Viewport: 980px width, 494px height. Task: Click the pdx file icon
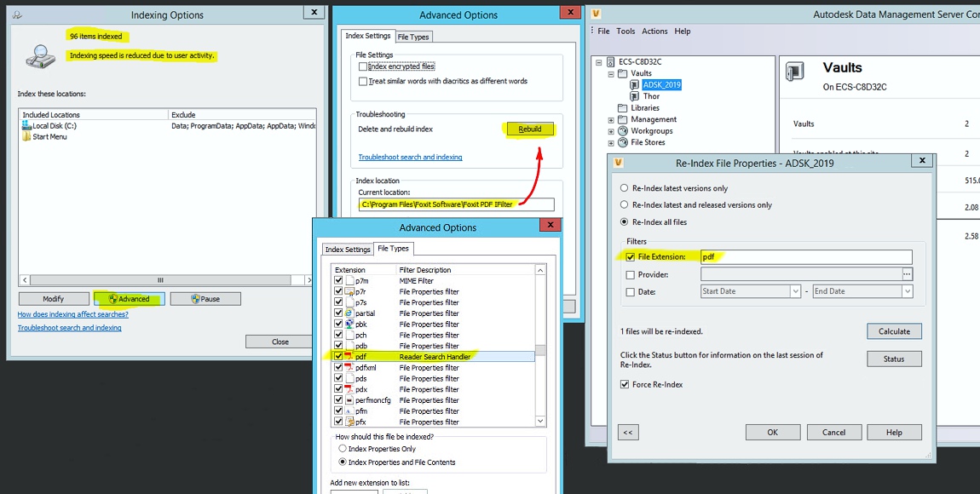pyautogui.click(x=350, y=389)
